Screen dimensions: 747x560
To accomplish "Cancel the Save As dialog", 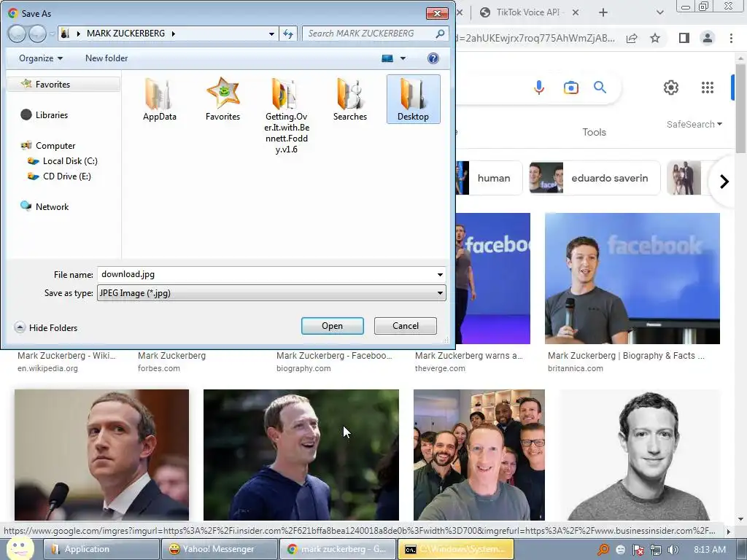I will pyautogui.click(x=406, y=326).
